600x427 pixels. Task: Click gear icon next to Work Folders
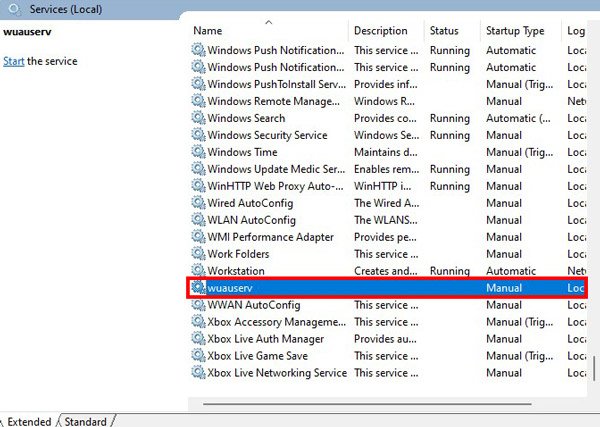coord(198,254)
